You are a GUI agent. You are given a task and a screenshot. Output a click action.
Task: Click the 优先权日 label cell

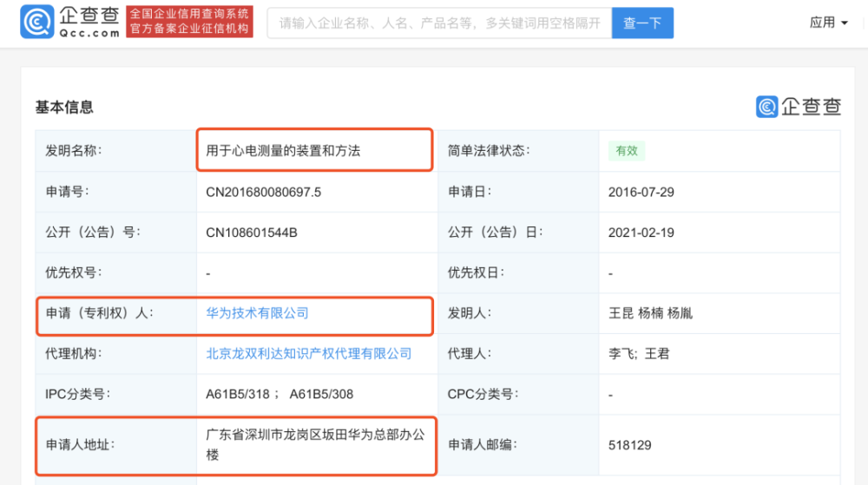tap(519, 272)
